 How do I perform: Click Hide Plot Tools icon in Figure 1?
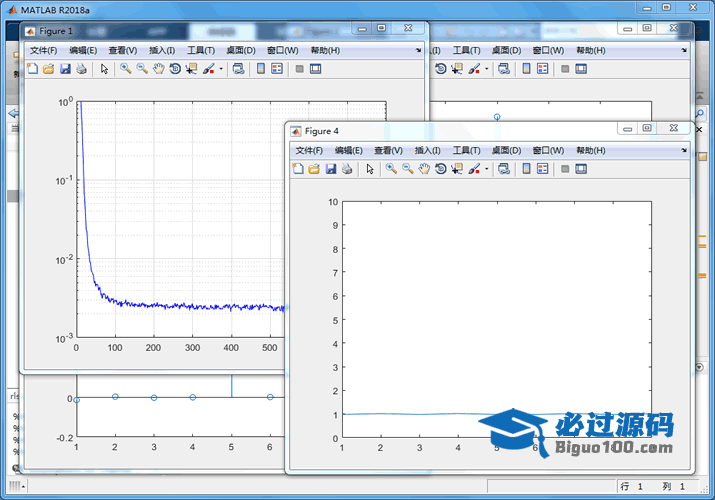click(299, 69)
